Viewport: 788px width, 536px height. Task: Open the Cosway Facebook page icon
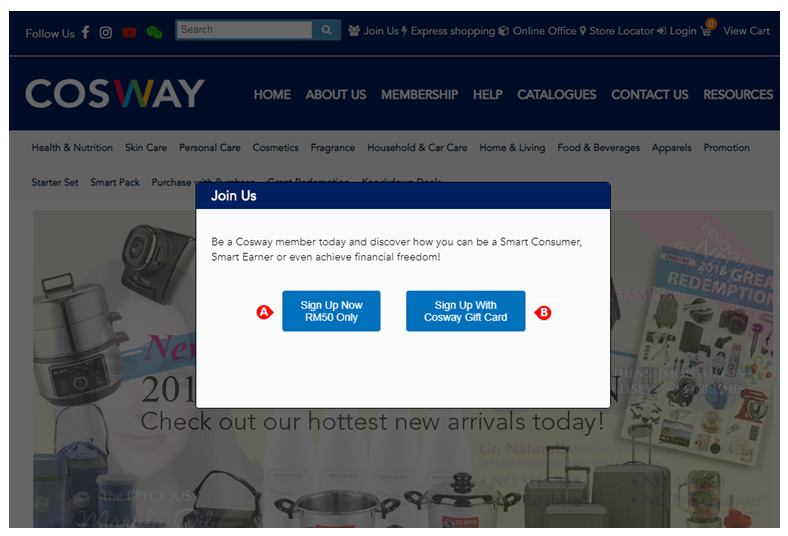pyautogui.click(x=85, y=32)
